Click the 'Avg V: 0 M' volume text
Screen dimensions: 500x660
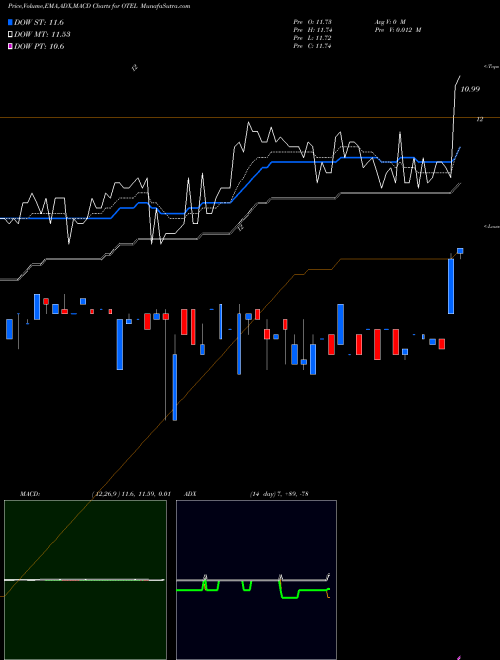(390, 22)
